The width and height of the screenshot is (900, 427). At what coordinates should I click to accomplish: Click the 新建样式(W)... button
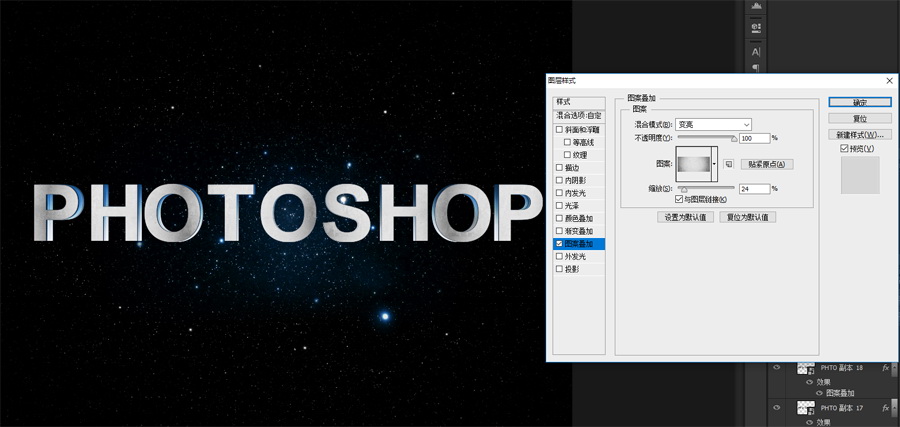pos(860,134)
